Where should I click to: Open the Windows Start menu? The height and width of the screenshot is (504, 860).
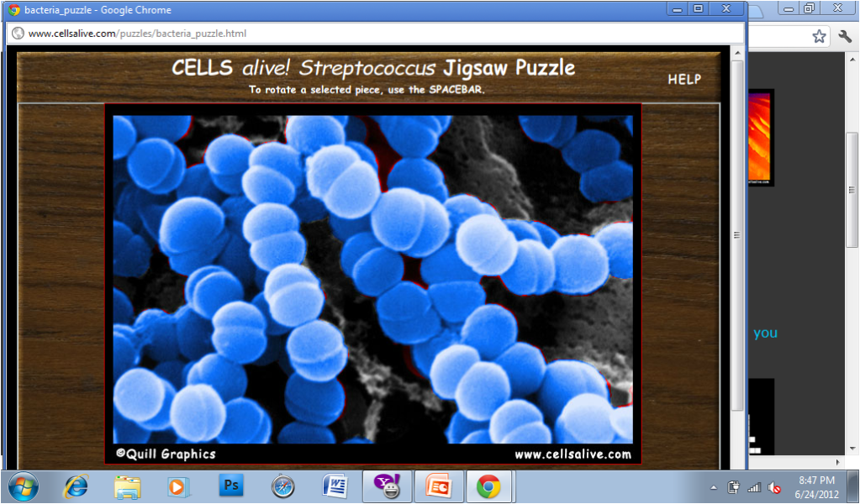(23, 486)
